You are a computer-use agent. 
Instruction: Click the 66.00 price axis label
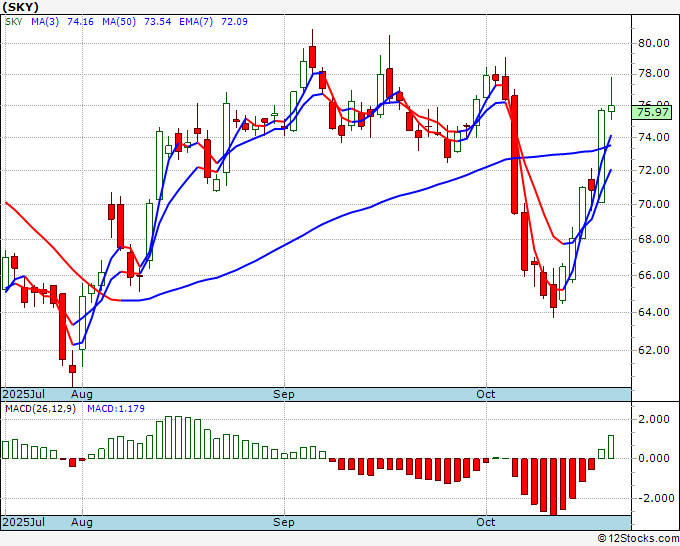coord(653,275)
